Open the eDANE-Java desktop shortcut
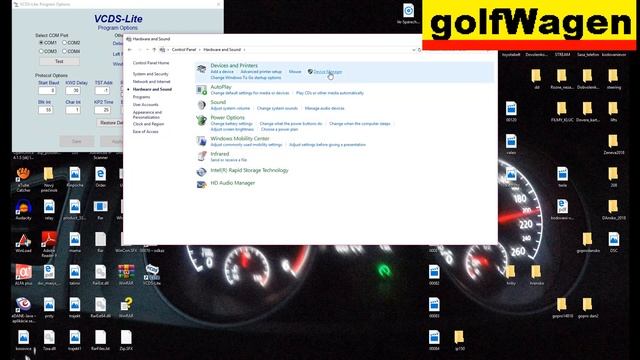This screenshot has width=640, height=360. coord(23,305)
